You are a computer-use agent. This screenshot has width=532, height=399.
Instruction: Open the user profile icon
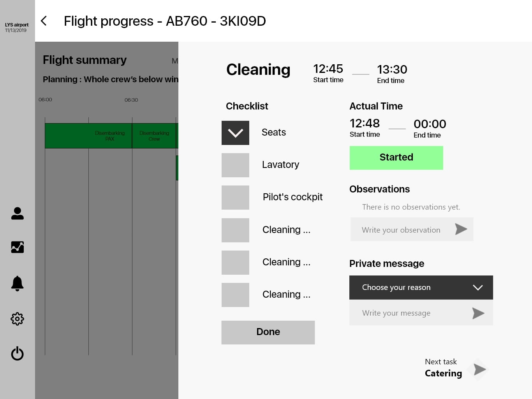(x=18, y=213)
